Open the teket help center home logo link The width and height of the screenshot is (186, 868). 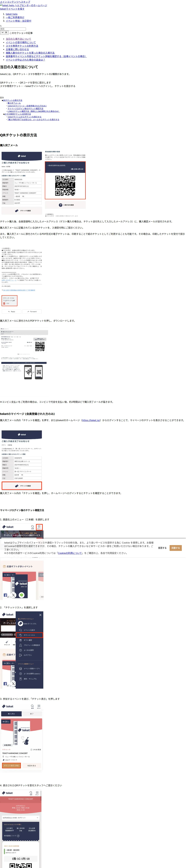pos(24,5)
